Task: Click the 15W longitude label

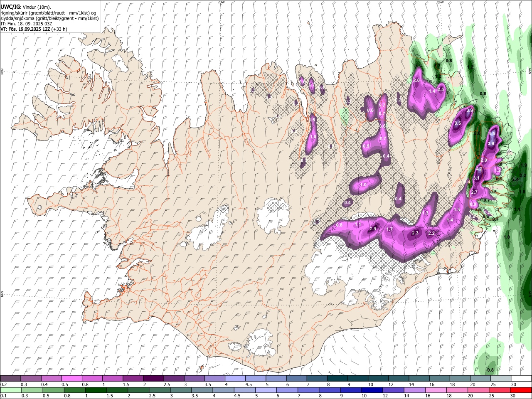Action: click(440, 2)
